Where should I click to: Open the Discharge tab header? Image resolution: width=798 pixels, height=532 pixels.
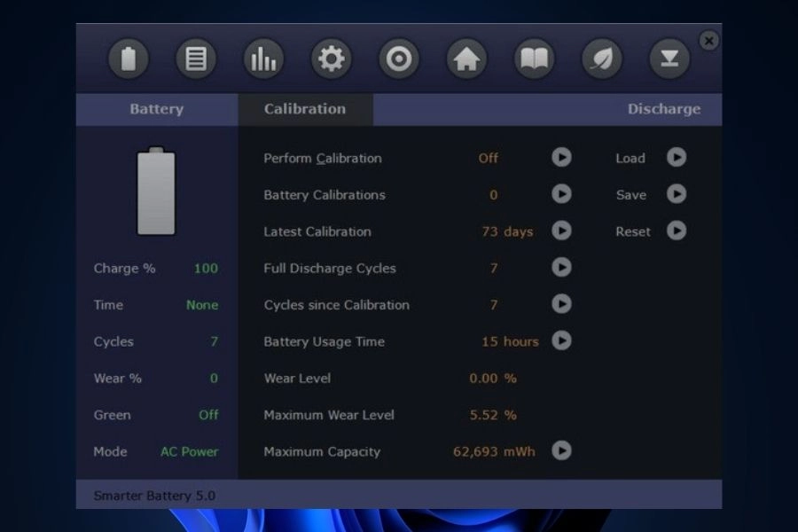663,109
